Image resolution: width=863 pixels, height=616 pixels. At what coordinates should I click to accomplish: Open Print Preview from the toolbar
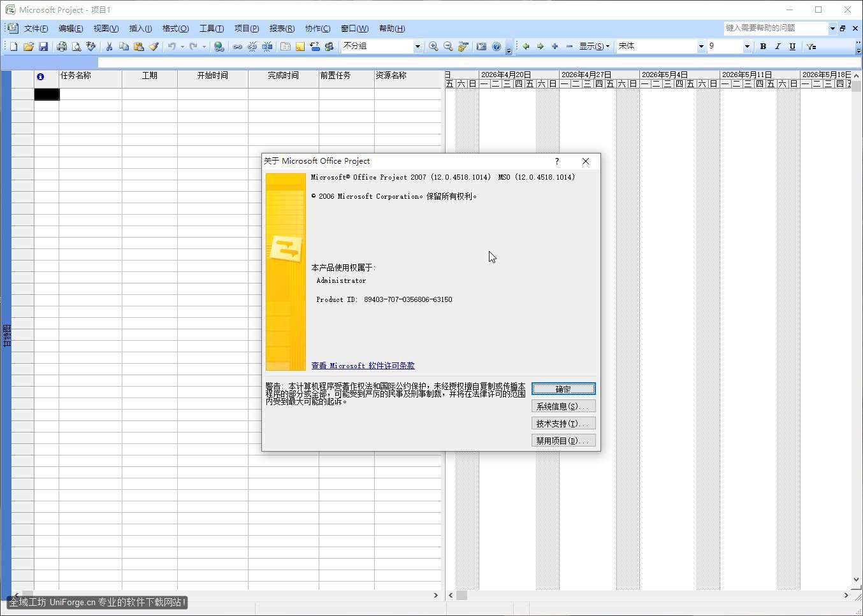point(76,47)
